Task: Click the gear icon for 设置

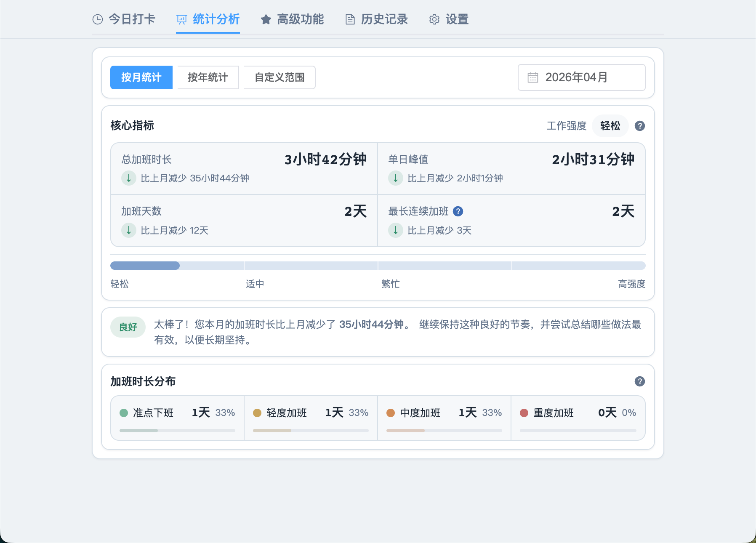Action: pos(434,19)
